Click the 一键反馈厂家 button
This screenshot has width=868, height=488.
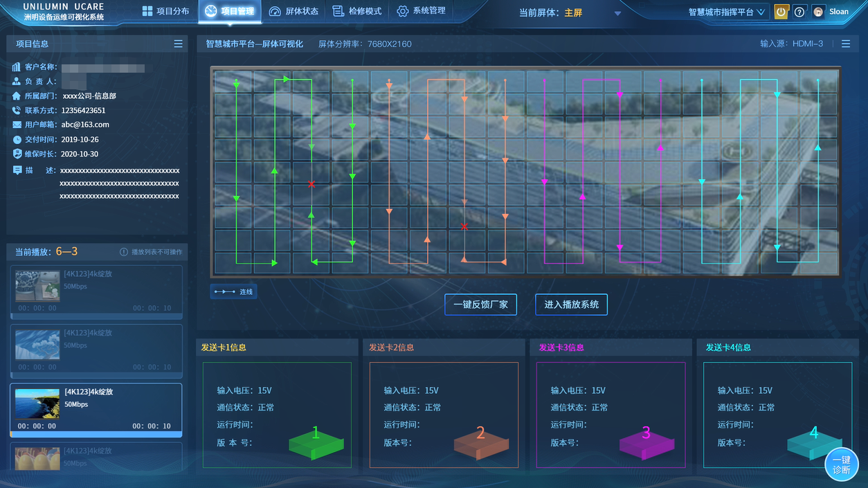(x=480, y=305)
